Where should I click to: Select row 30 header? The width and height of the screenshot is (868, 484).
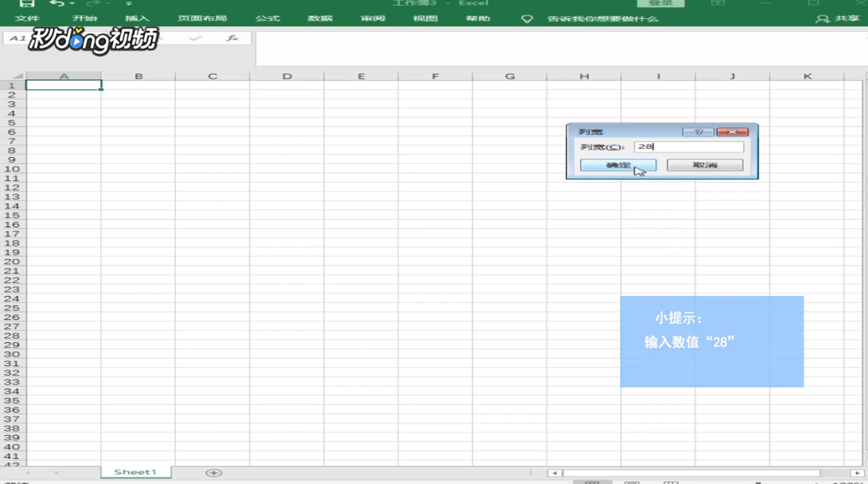pyautogui.click(x=12, y=354)
